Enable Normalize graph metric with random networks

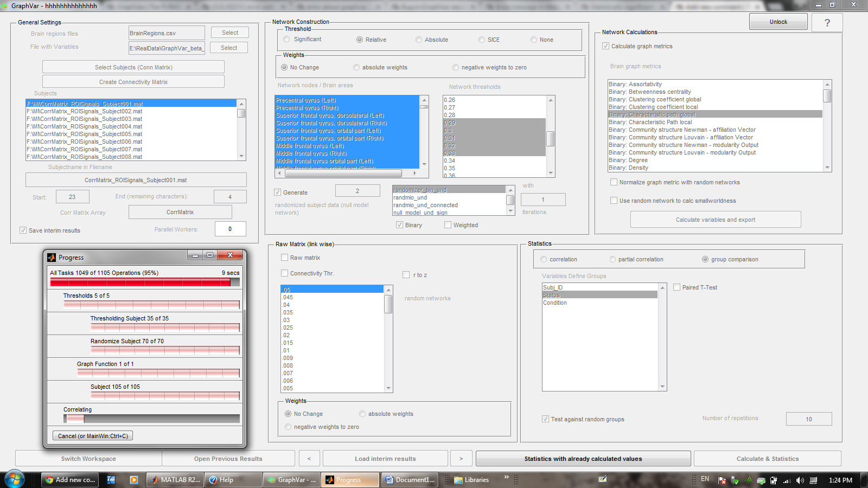614,182
